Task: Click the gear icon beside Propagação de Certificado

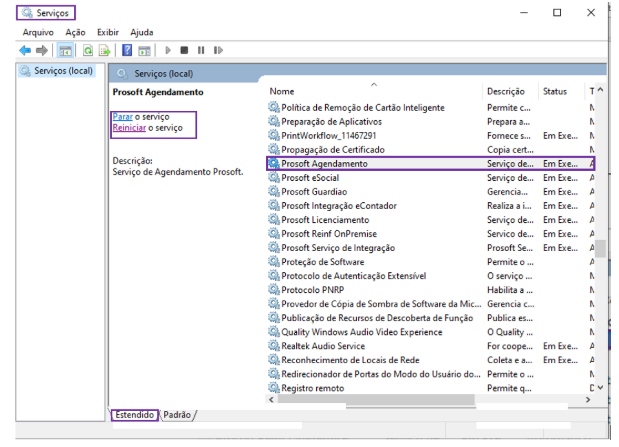Action: coord(274,149)
